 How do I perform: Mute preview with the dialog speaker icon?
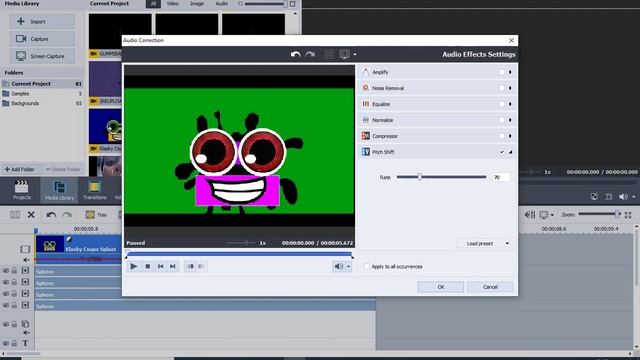click(338, 267)
